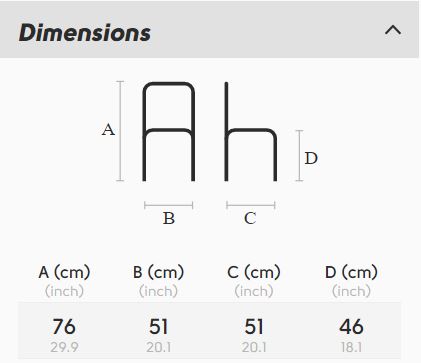This screenshot has width=421, height=363.
Task: Click the 29.9 inch value
Action: (64, 347)
